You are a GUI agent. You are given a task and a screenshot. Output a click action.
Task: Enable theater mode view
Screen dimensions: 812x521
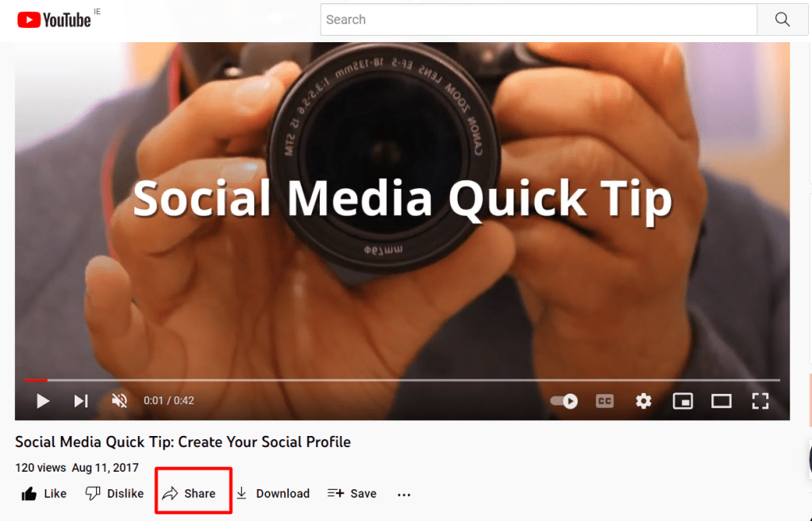tap(721, 401)
